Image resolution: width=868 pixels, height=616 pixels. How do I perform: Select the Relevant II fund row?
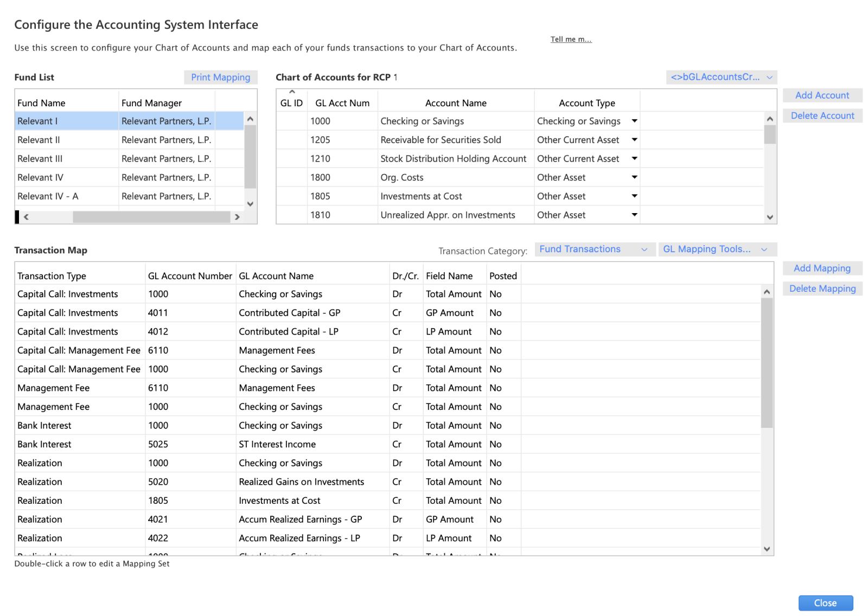tap(129, 140)
